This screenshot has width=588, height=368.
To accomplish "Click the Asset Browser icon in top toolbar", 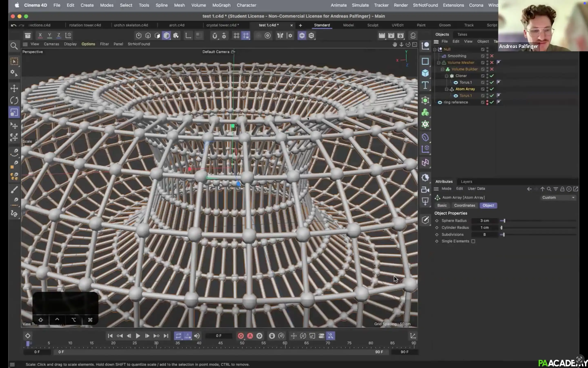I will [x=28, y=36].
